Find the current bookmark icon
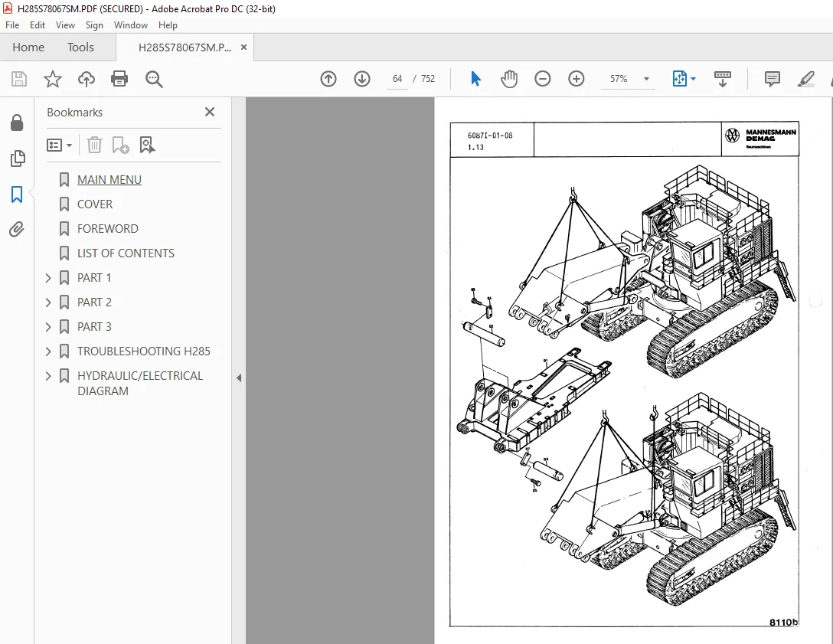 click(147, 145)
